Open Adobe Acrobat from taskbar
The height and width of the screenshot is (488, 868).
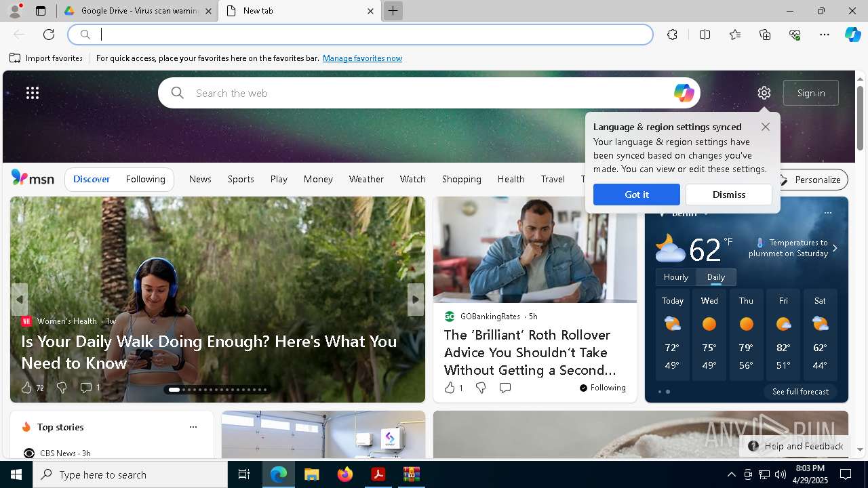(x=378, y=474)
